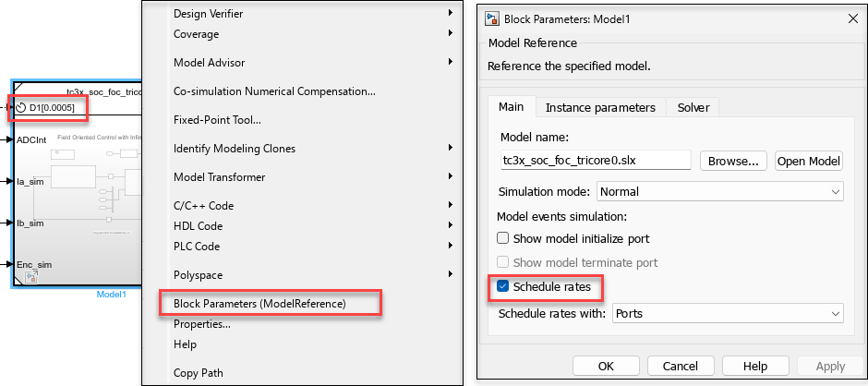Screen dimensions: 868x386
Task: Click the Show model terminate port checkbox
Action: tap(503, 262)
